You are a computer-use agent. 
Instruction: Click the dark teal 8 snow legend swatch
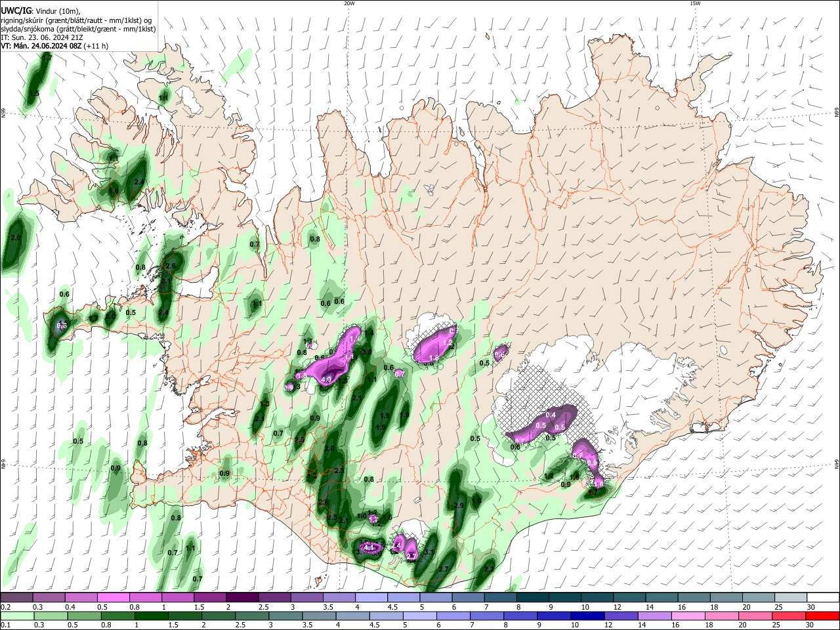(x=533, y=598)
